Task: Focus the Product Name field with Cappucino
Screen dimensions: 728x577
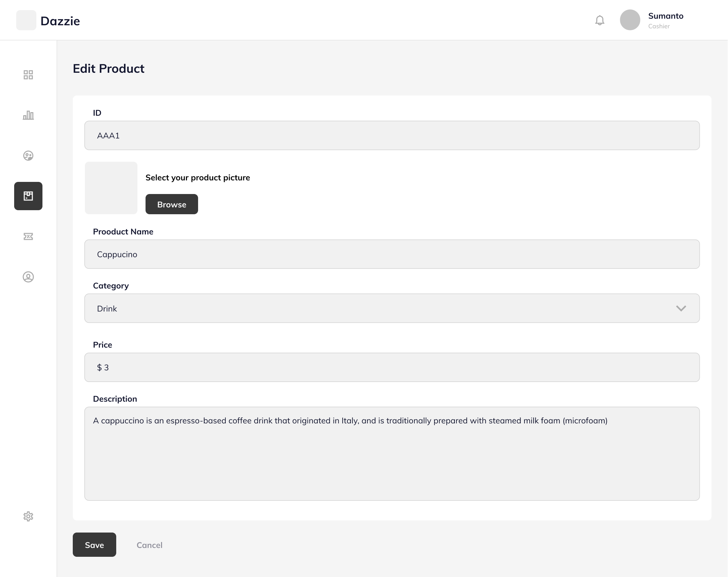Action: [x=392, y=254]
